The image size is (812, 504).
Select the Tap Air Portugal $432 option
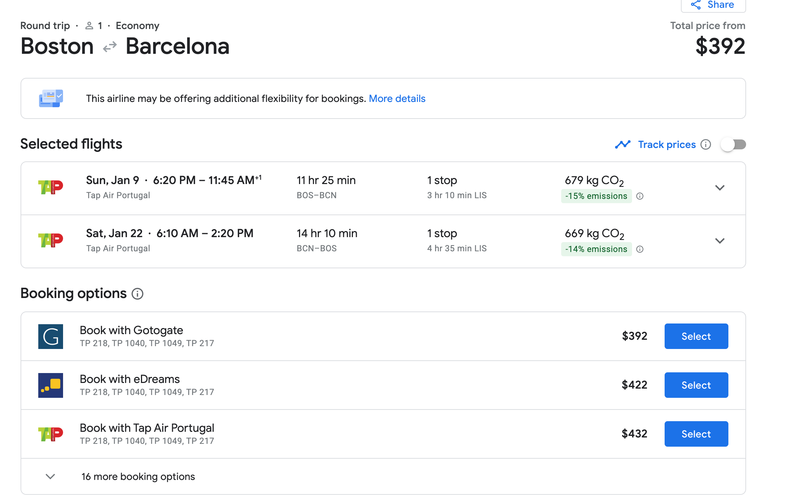(x=695, y=434)
